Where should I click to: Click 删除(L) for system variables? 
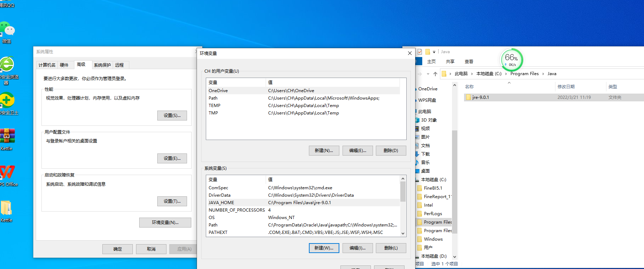(391, 248)
